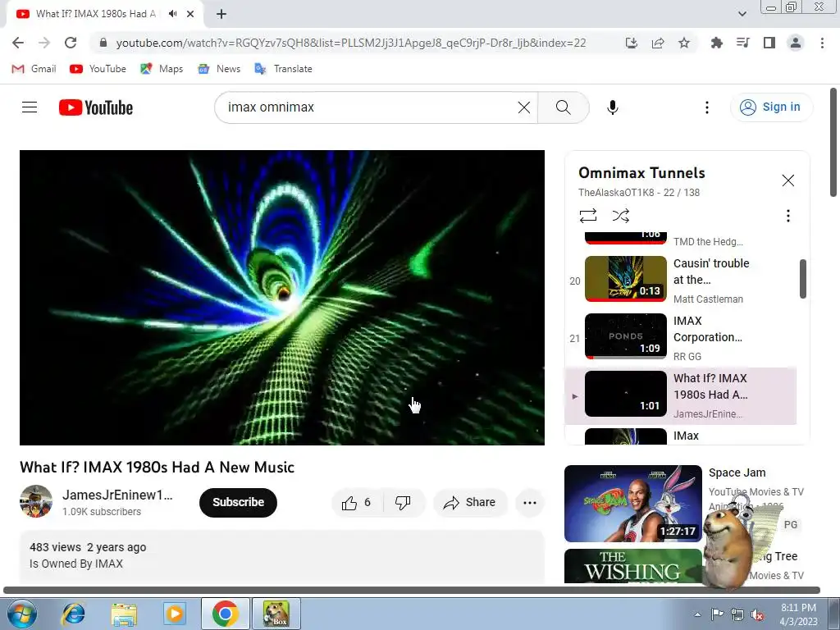Open Maps bookmark

tap(162, 69)
